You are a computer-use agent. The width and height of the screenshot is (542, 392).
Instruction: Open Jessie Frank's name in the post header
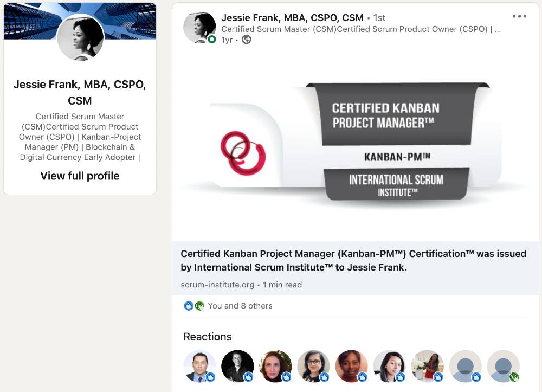[293, 18]
